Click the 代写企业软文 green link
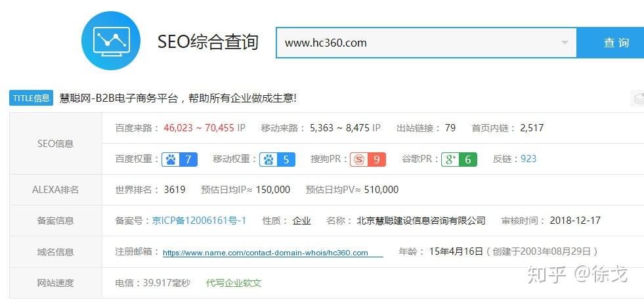This screenshot has height=300, width=644. click(234, 283)
